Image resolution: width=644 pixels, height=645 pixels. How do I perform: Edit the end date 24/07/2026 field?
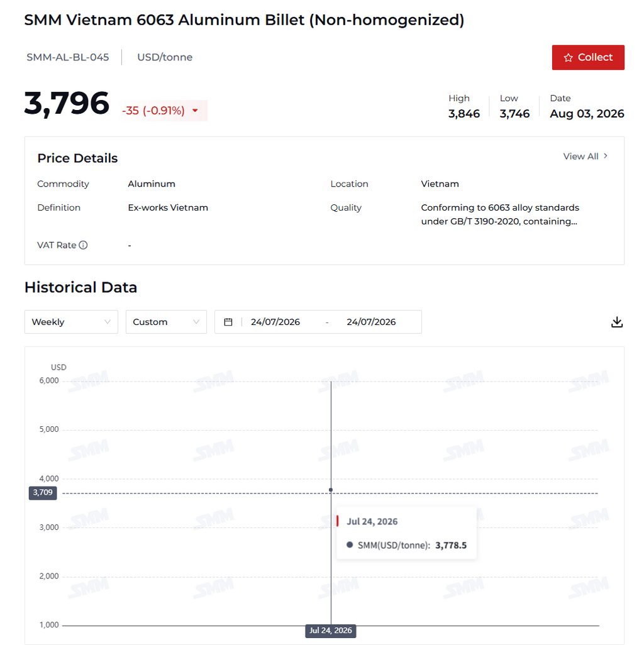point(371,322)
